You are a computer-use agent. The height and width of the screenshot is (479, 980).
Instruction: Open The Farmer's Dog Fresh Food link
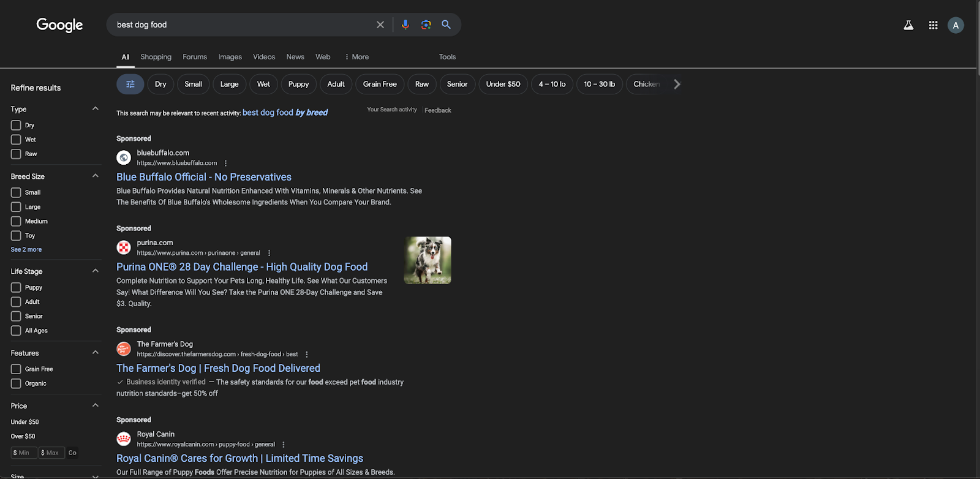coord(218,368)
